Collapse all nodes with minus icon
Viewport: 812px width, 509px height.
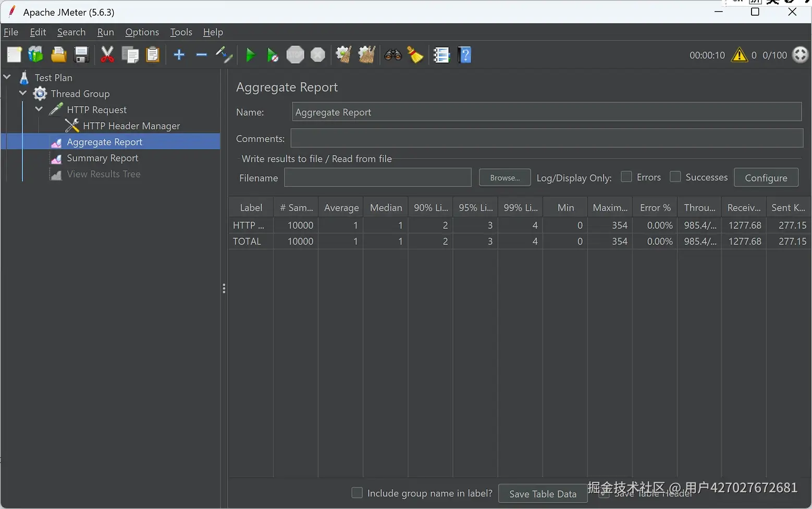click(202, 55)
